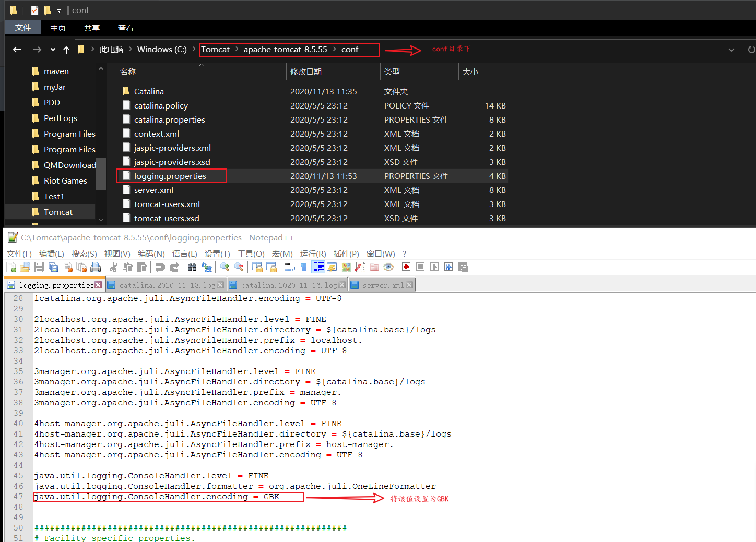Click the Save All toolbar icon

point(53,267)
